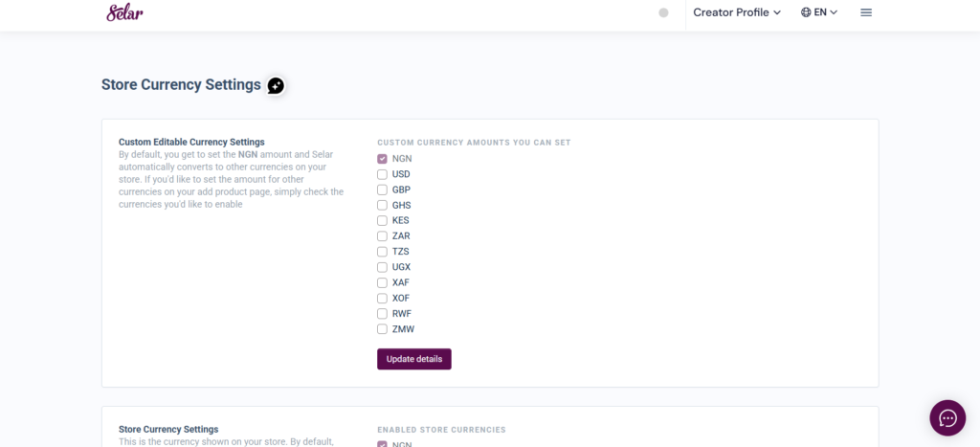Expand the Creator Profile dropdown
The image size is (980, 447).
[737, 12]
